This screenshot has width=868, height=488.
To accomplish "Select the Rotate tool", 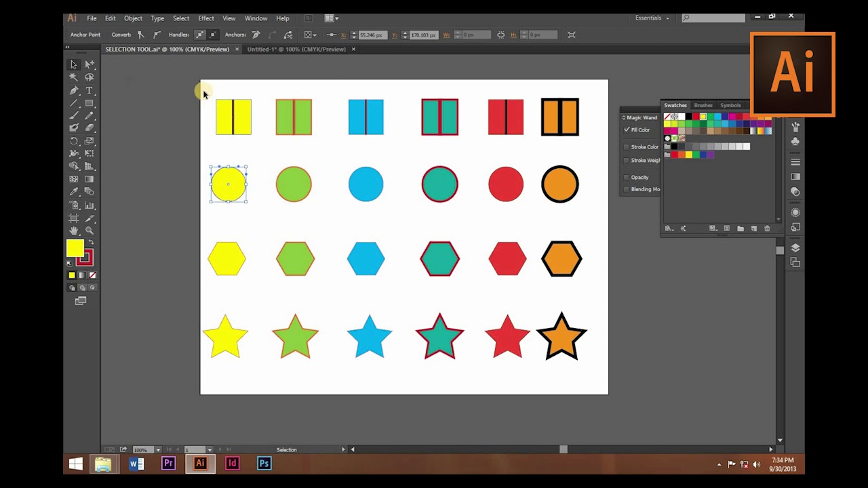I will [x=74, y=141].
